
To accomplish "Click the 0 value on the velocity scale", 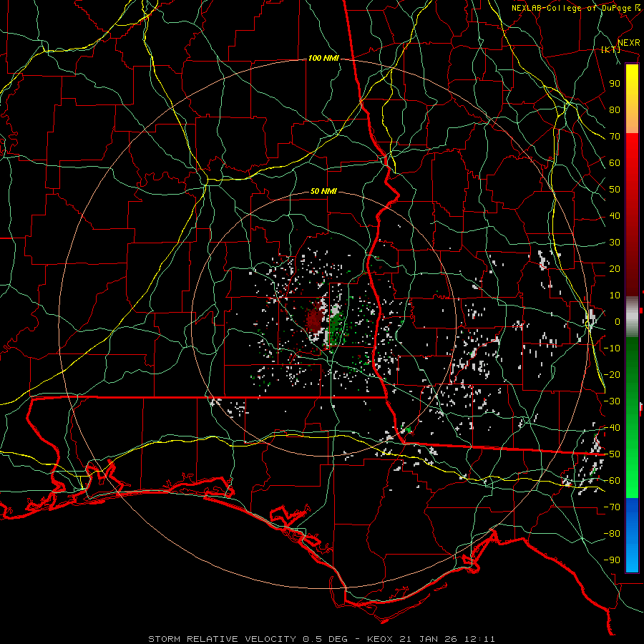I will click(x=618, y=322).
